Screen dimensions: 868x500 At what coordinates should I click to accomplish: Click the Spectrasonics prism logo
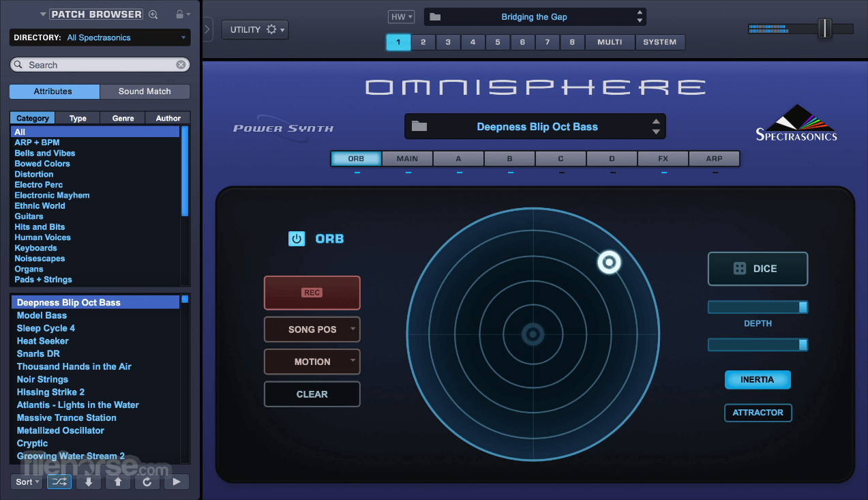click(x=796, y=123)
